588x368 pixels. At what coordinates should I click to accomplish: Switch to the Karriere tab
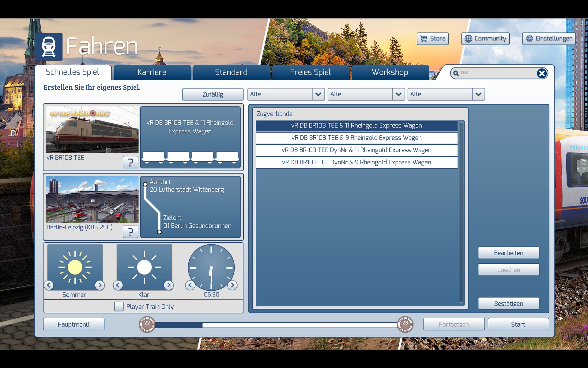[x=152, y=72]
